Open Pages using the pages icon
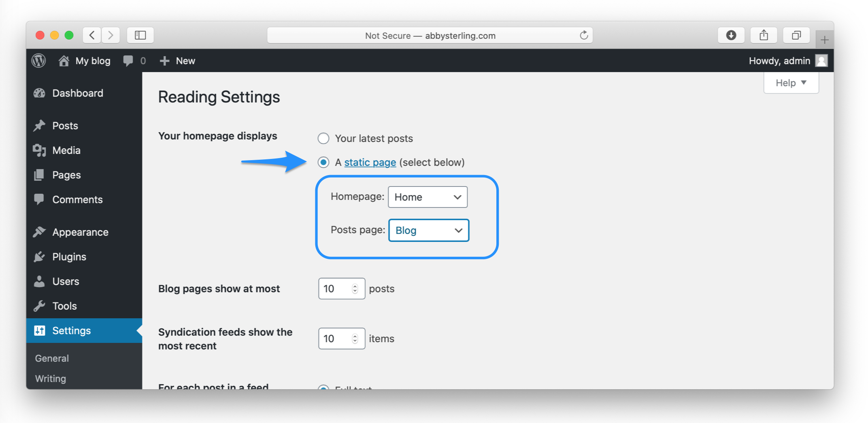 (39, 175)
